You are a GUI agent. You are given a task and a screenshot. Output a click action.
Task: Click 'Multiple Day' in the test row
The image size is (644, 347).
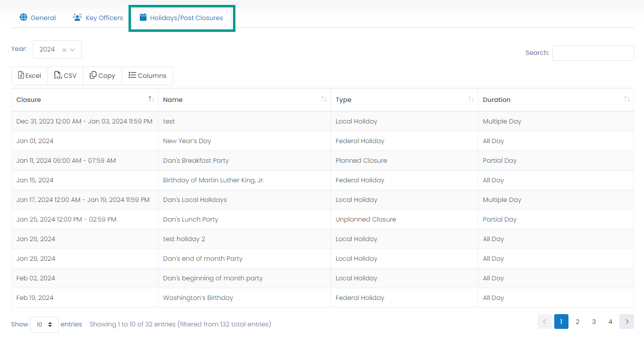coord(502,121)
